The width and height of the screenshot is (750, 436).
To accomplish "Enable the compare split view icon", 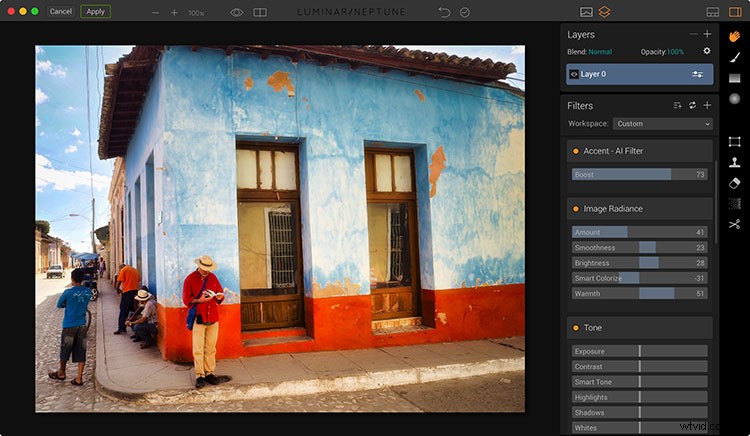I will (x=260, y=12).
